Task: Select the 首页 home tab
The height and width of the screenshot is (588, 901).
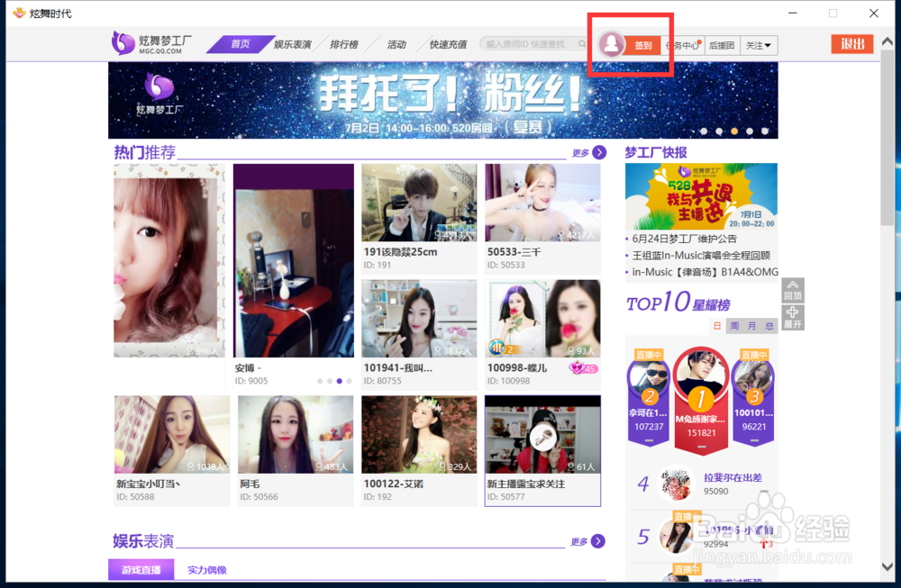Action: tap(241, 43)
